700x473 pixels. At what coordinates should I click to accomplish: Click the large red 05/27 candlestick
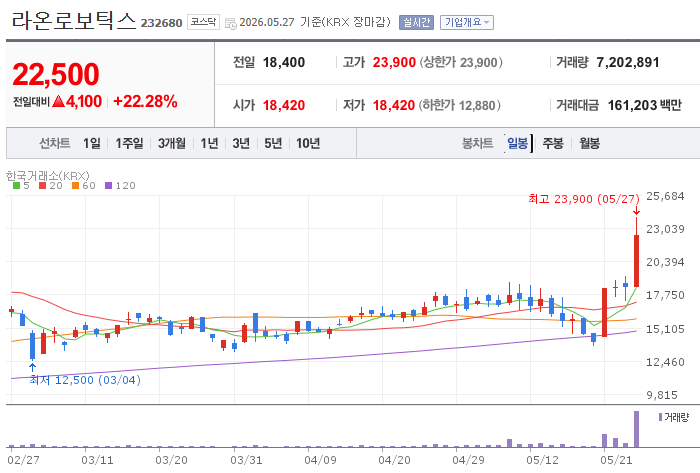click(636, 261)
